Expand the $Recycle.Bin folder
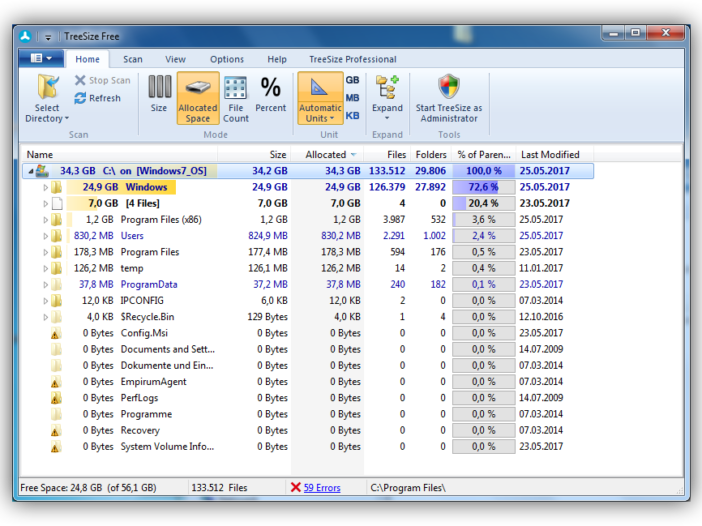Screen dimensions: 702x526 [45, 317]
